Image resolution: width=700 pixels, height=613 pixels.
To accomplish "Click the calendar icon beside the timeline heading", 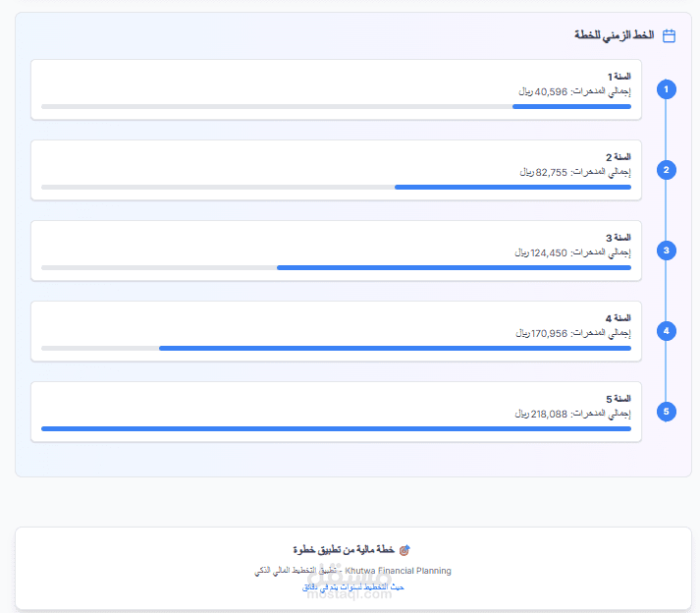I will [670, 35].
